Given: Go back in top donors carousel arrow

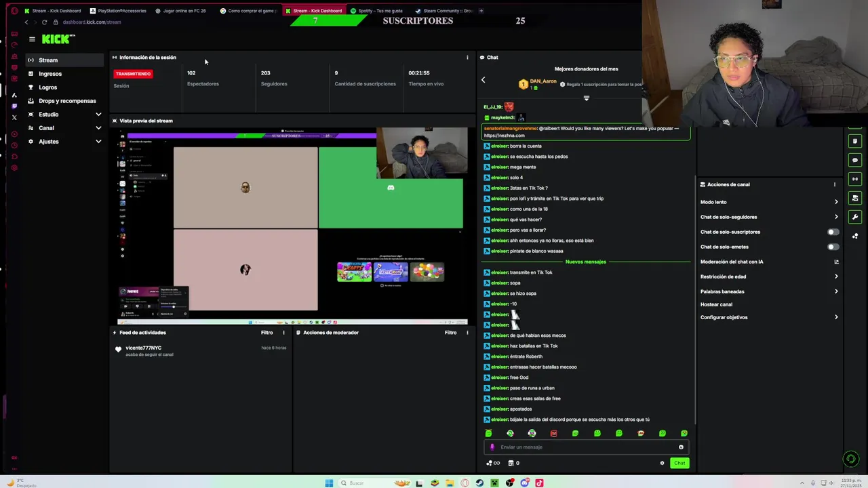Looking at the screenshot, I should pyautogui.click(x=483, y=80).
